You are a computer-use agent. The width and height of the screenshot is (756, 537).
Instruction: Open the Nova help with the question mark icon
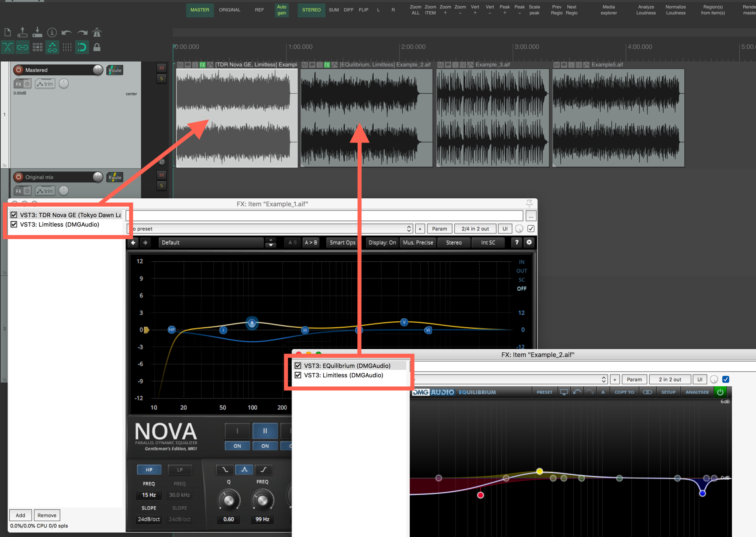coord(516,243)
